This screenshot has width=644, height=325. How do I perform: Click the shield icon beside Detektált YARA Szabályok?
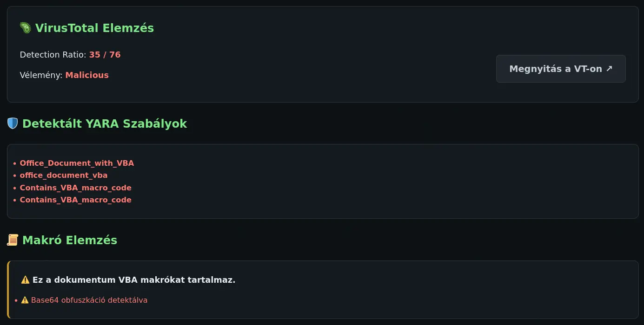tap(13, 123)
